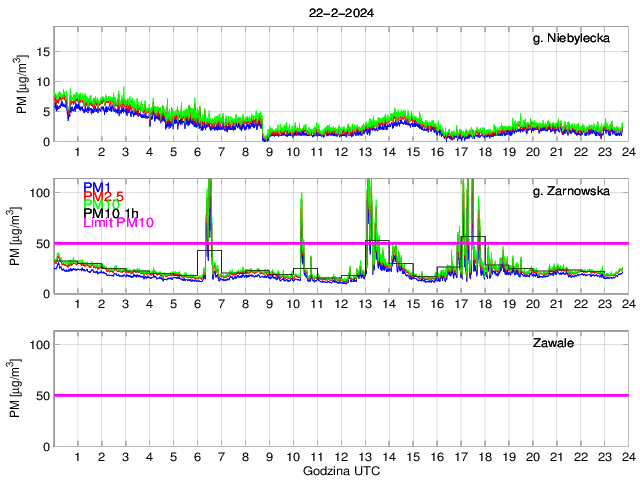This screenshot has height=480, width=640.
Task: Click the 100 tick on Zawale y-axis
Action: pos(38,344)
